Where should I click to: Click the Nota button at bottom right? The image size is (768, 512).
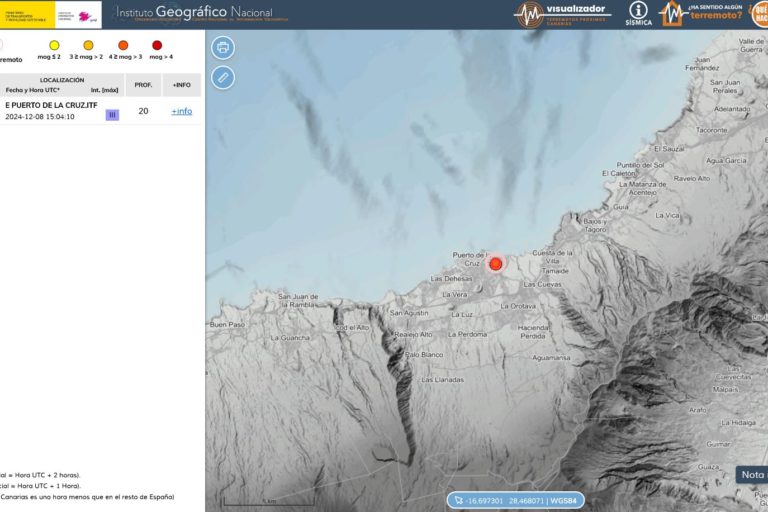(x=752, y=475)
